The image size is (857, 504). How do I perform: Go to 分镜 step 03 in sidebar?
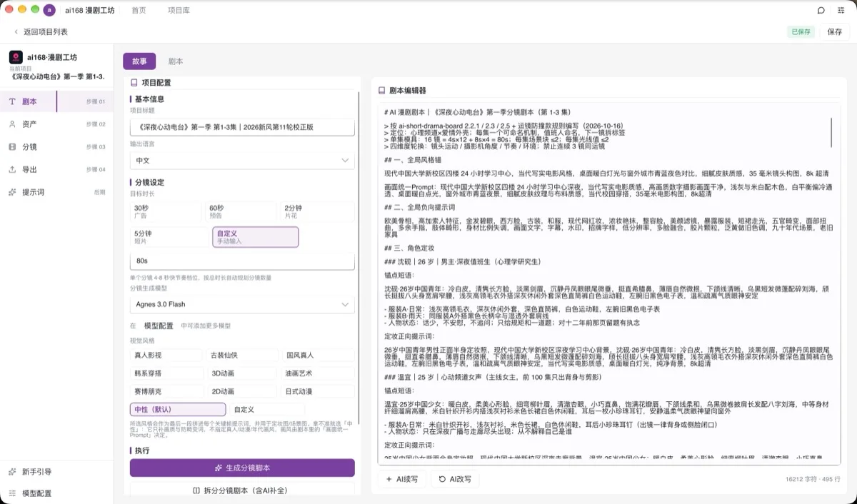pos(56,146)
